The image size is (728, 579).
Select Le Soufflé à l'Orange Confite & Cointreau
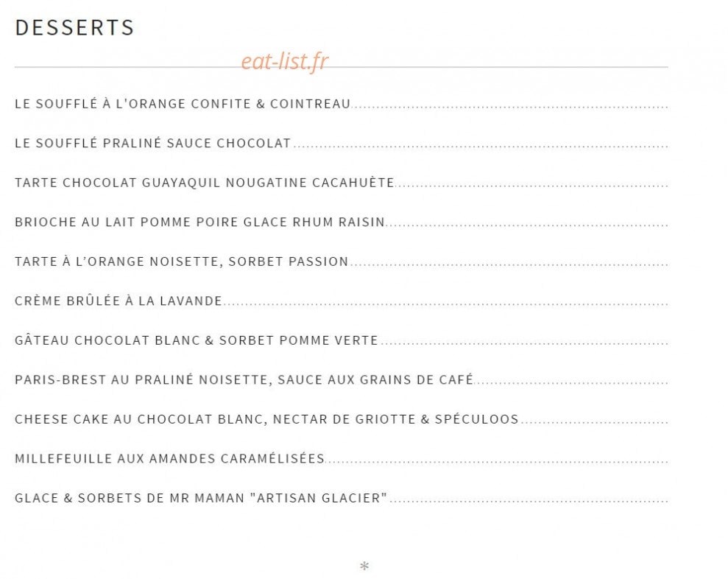pos(183,104)
